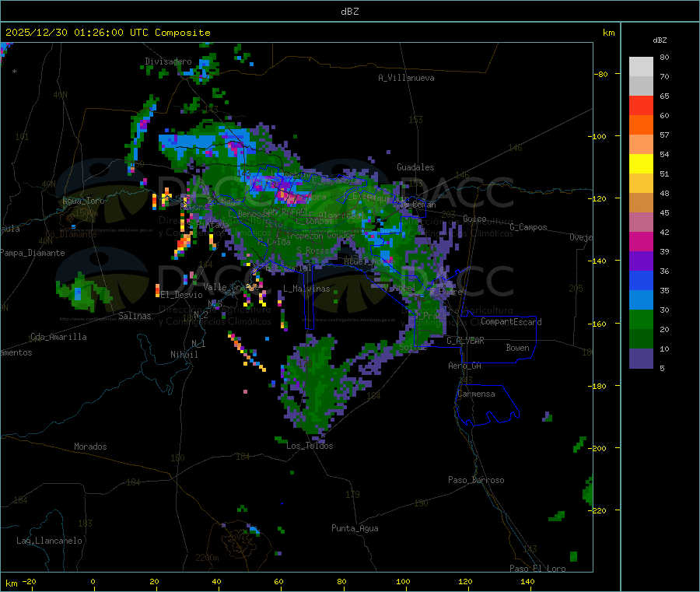The height and width of the screenshot is (592, 700).
Task: Click the 'El_Desvio' location label
Action: click(x=181, y=295)
